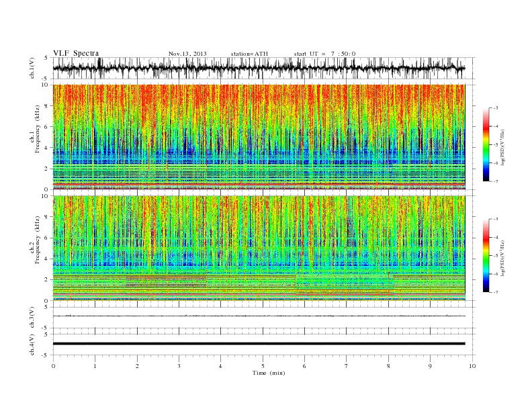Click time axis tick label "9"
Screen dimensions: 532x411
tap(430, 366)
